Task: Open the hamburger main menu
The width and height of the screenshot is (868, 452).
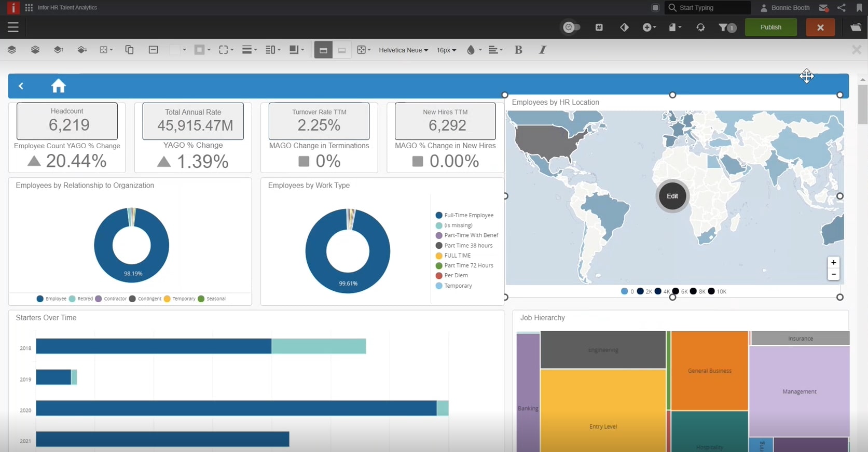Action: tap(13, 27)
